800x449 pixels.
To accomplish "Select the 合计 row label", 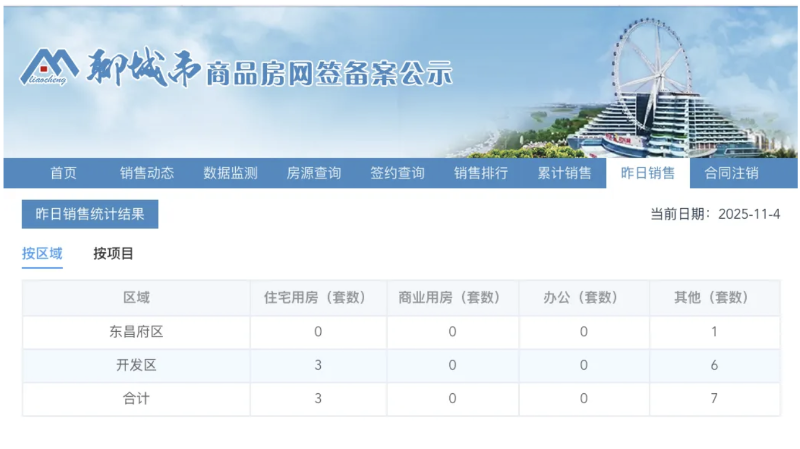I will [136, 398].
